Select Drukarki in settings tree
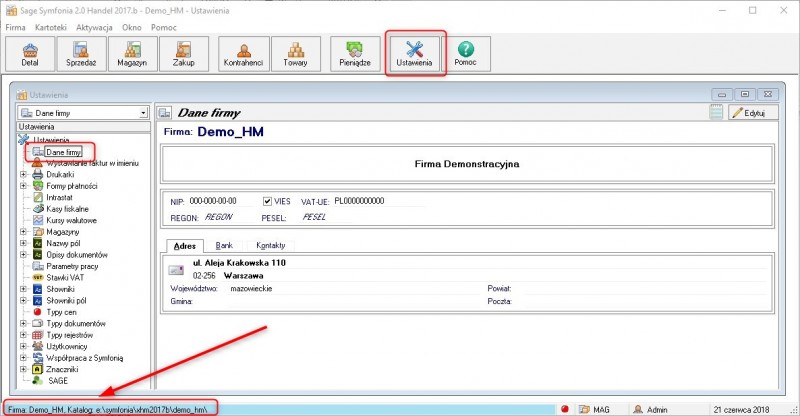The height and width of the screenshot is (416, 800). (60, 175)
